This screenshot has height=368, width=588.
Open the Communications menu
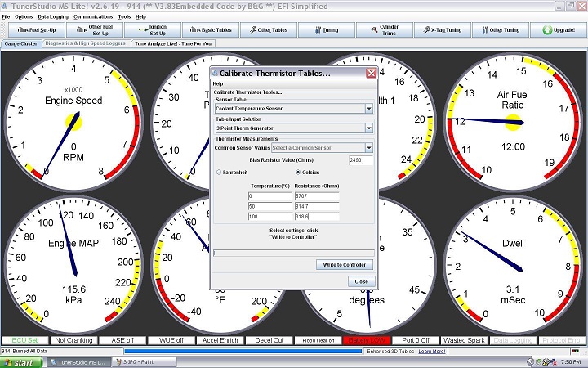tap(93, 17)
